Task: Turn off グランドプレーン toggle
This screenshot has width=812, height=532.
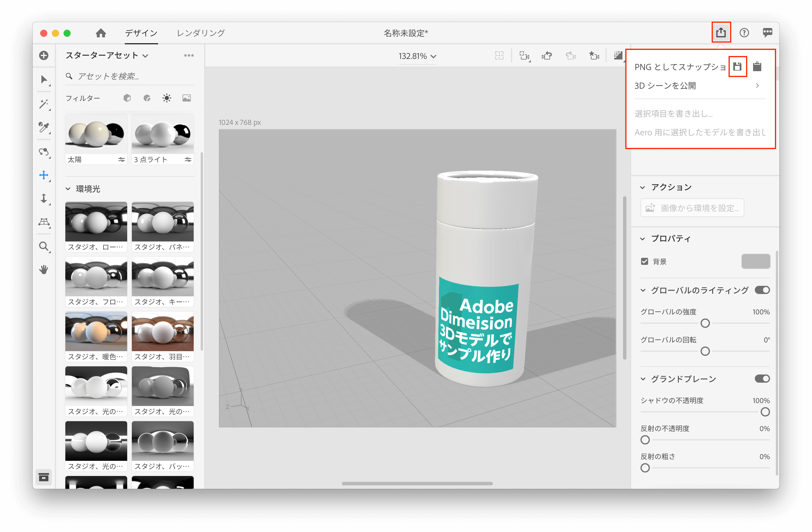Action: click(762, 379)
